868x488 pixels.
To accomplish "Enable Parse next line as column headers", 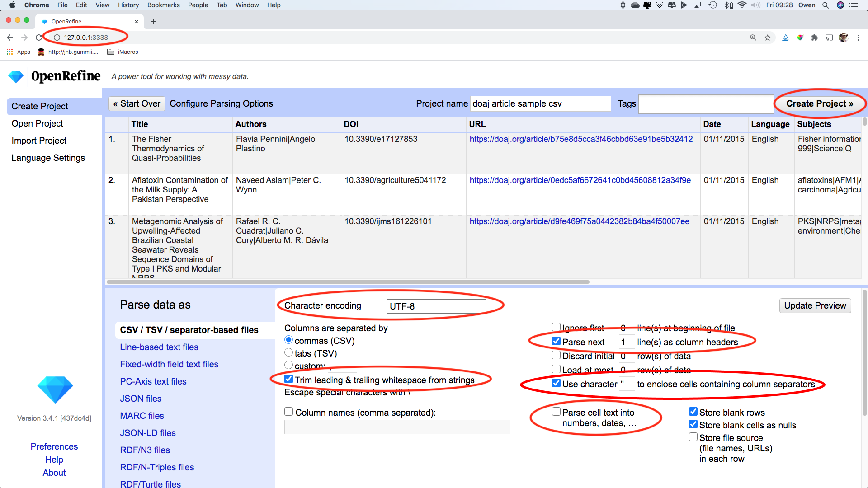I will [x=555, y=342].
